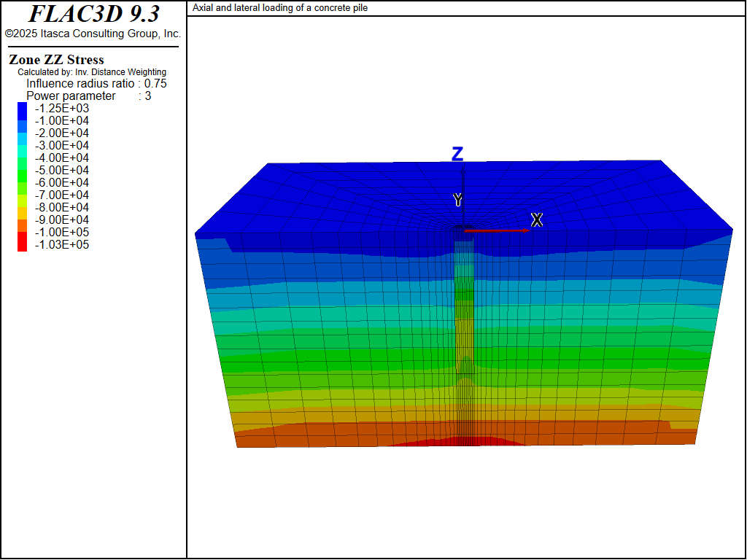The image size is (747, 560).
Task: Select the dark blue -1.25E+03 legend swatch
Action: (x=22, y=109)
